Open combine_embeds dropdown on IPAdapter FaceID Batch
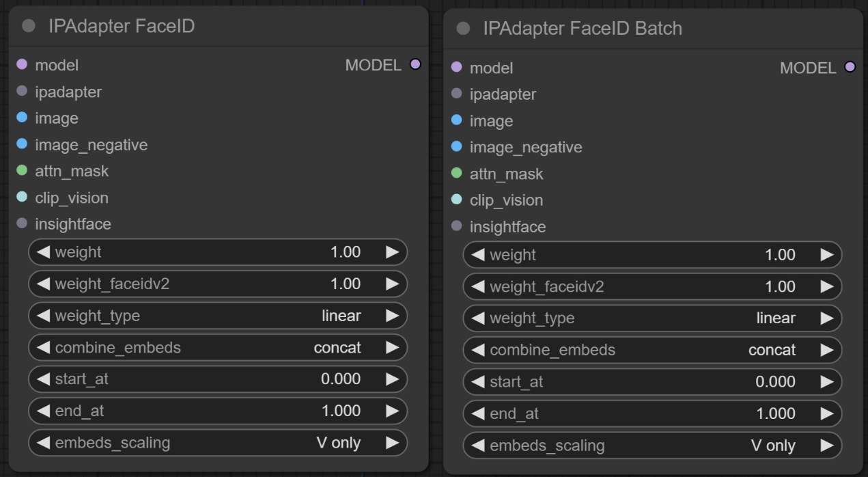 (x=652, y=350)
